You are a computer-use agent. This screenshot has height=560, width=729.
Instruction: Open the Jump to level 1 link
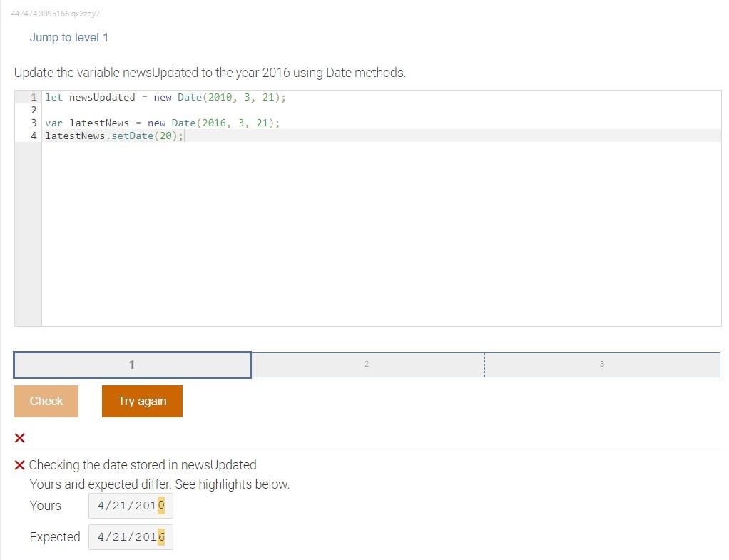pyautogui.click(x=68, y=38)
